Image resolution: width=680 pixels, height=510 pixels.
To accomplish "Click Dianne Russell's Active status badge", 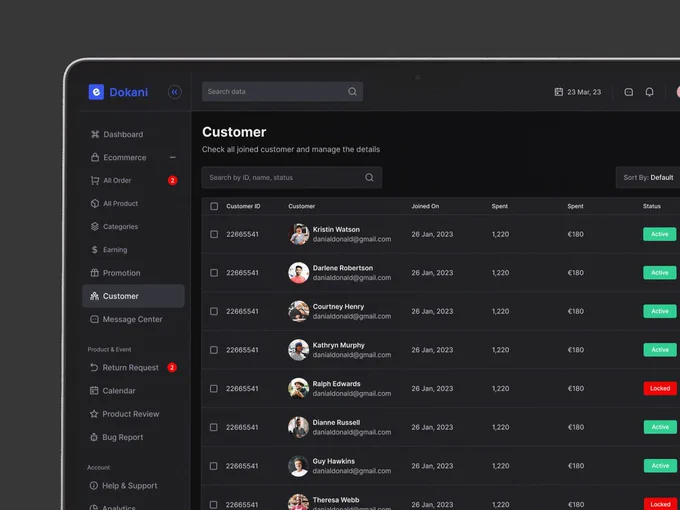I will click(660, 427).
